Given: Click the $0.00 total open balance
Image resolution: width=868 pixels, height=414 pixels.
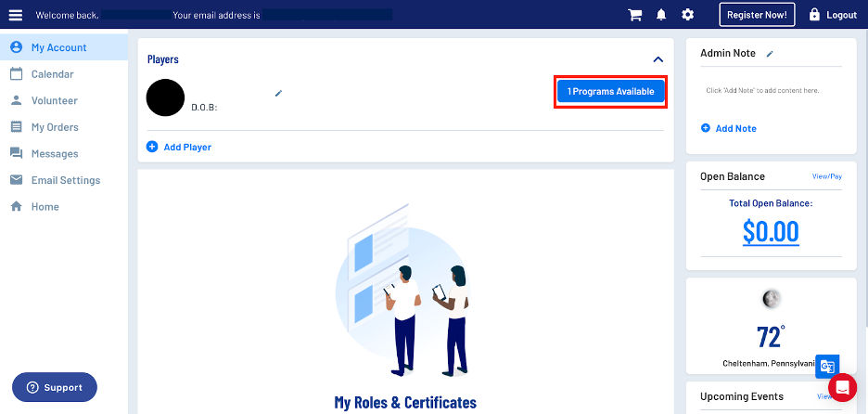Looking at the screenshot, I should pyautogui.click(x=771, y=231).
